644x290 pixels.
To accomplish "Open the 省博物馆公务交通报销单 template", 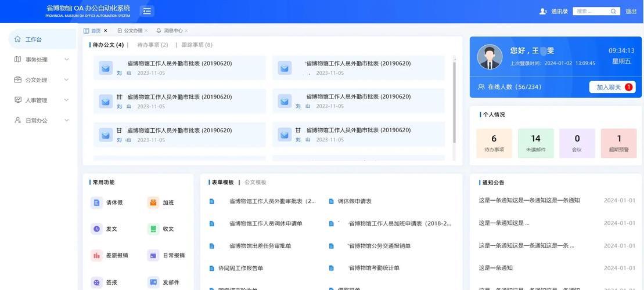I will (379, 246).
